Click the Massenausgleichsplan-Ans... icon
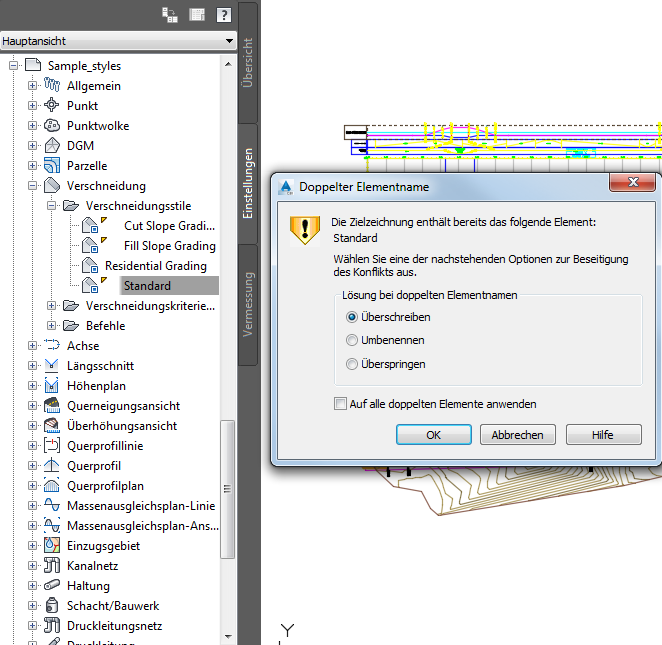Image resolution: width=662 pixels, height=645 pixels. point(52,526)
